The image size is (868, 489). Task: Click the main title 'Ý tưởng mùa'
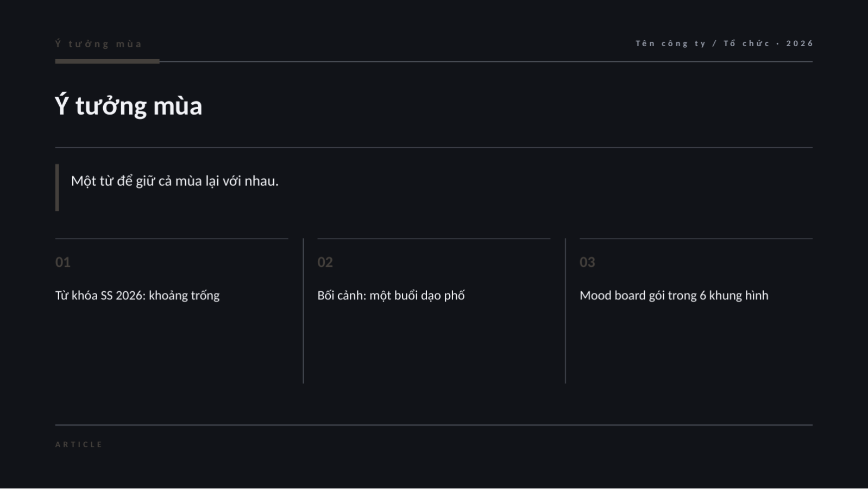[129, 105]
